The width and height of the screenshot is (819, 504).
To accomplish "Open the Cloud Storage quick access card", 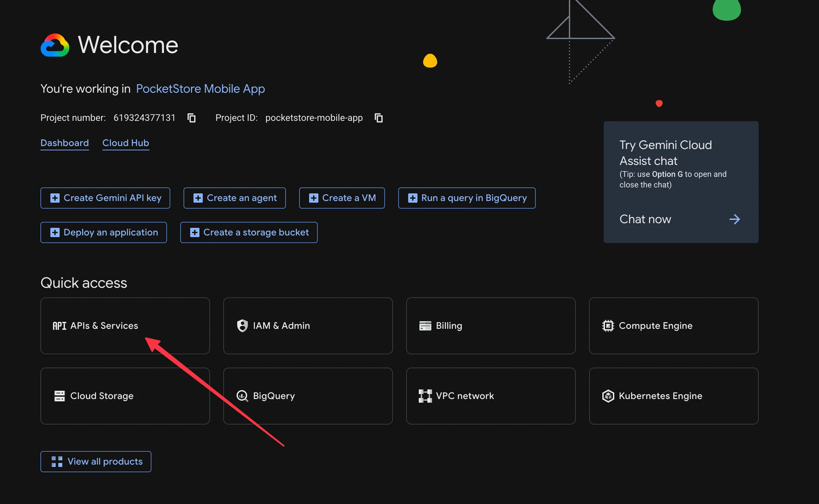I will tap(125, 396).
